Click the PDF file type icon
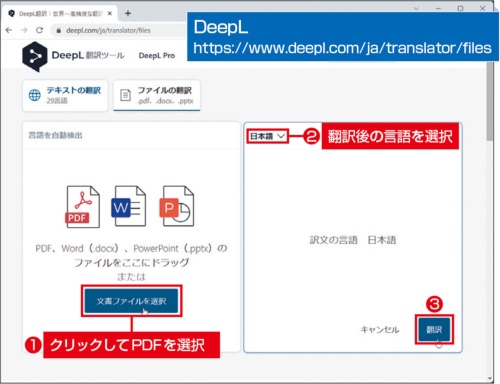Screen dimensions: 500x384 pos(82,207)
